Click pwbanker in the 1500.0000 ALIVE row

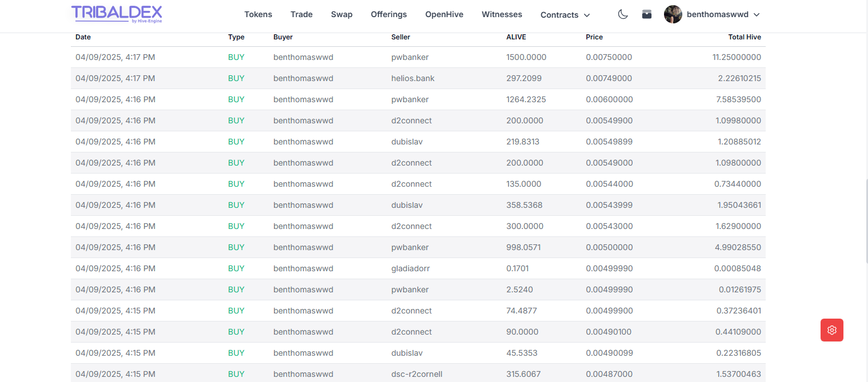click(410, 57)
